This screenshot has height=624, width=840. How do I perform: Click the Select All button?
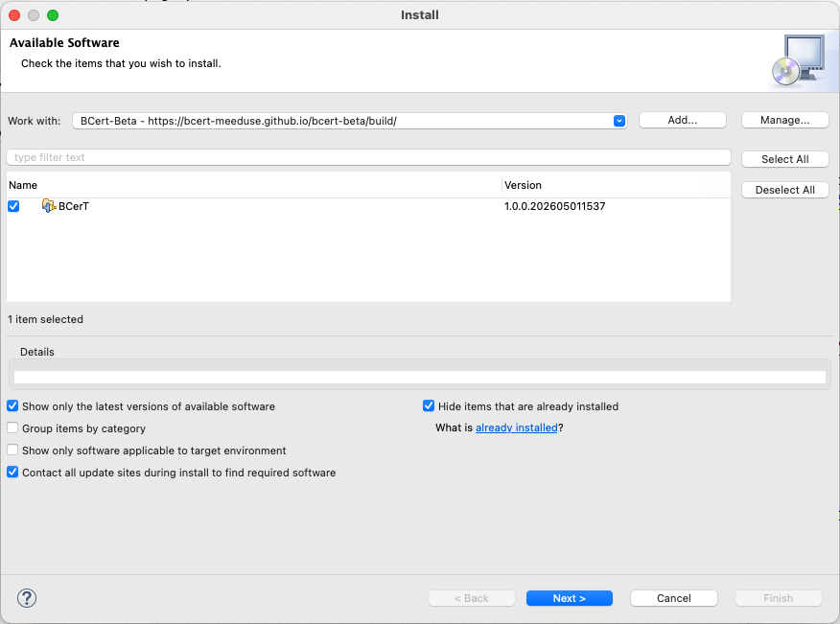click(x=784, y=159)
